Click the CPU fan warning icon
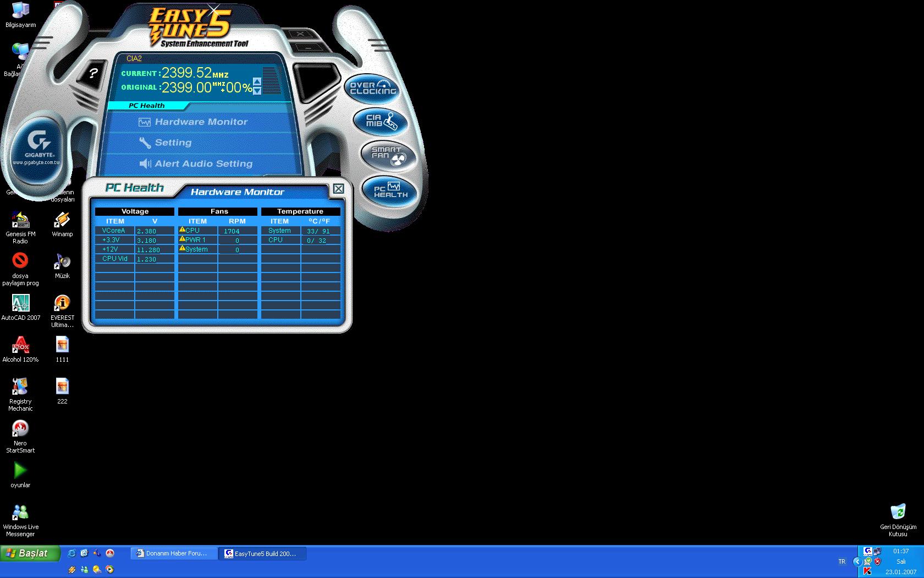 pyautogui.click(x=182, y=230)
